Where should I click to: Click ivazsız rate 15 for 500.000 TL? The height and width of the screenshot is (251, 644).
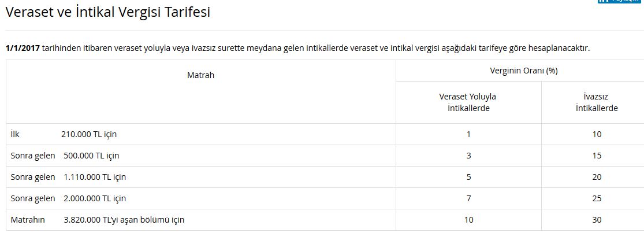[x=597, y=156]
